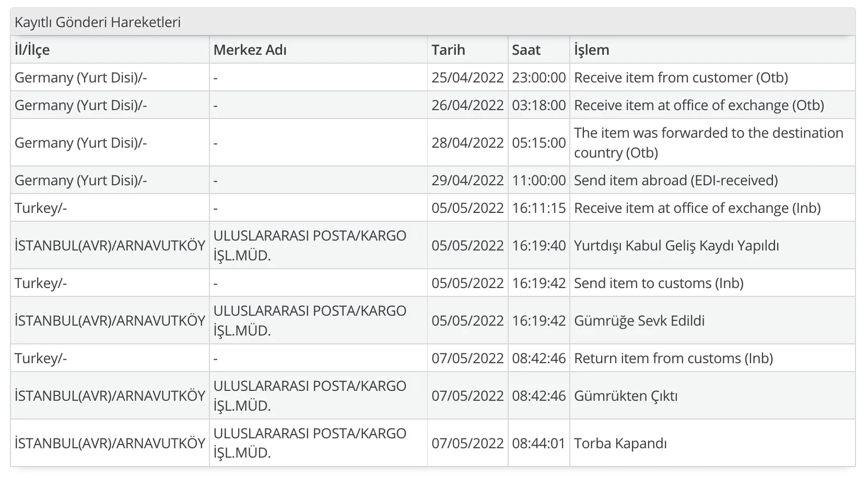Screen dimensions: 868x478
Task: Click the 25/04/2022 date cell
Action: pos(467,78)
